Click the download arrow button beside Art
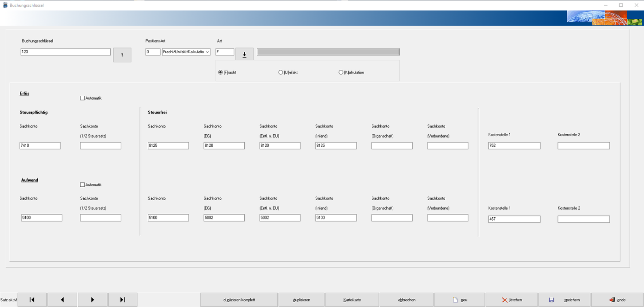Screen dimensions: 644x307 [x=244, y=55]
